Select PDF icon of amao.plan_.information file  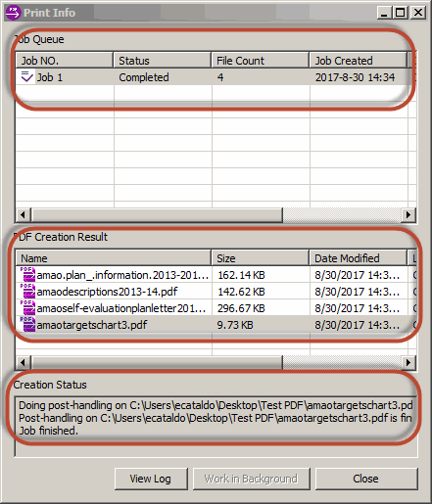point(27,274)
